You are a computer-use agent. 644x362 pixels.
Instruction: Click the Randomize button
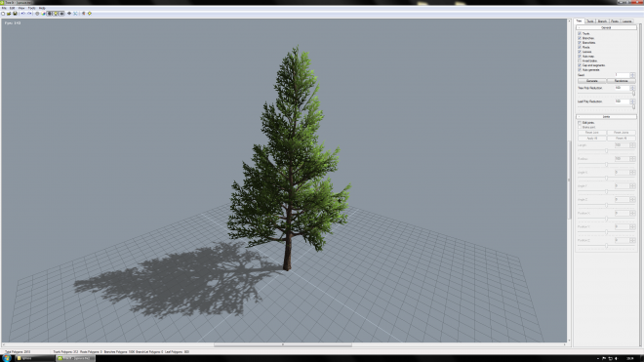pos(621,81)
